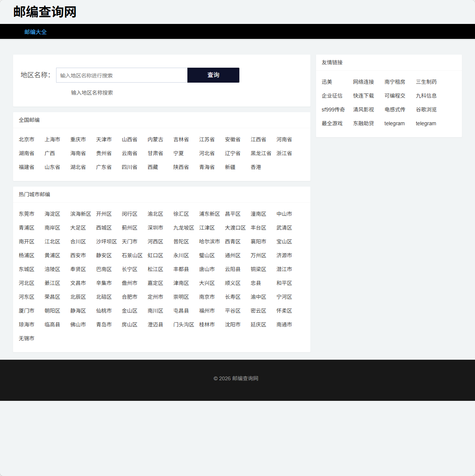This screenshot has width=475, height=476.
Task: Visit the 迅美 friendly link
Action: (327, 82)
